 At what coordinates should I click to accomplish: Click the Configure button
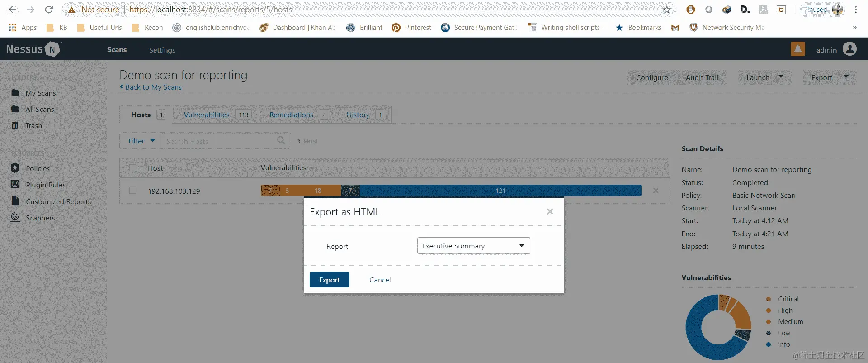click(x=652, y=77)
